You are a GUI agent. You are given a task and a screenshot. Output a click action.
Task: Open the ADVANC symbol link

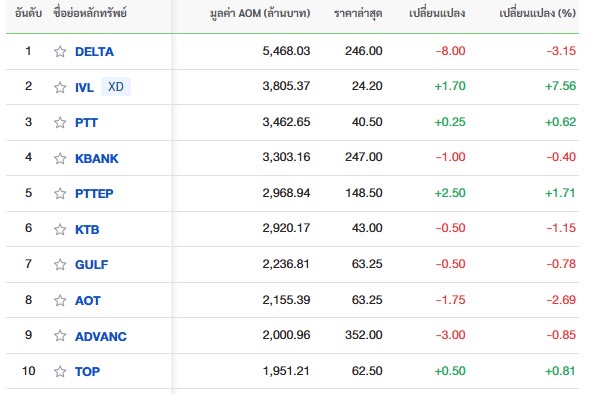pyautogui.click(x=101, y=336)
